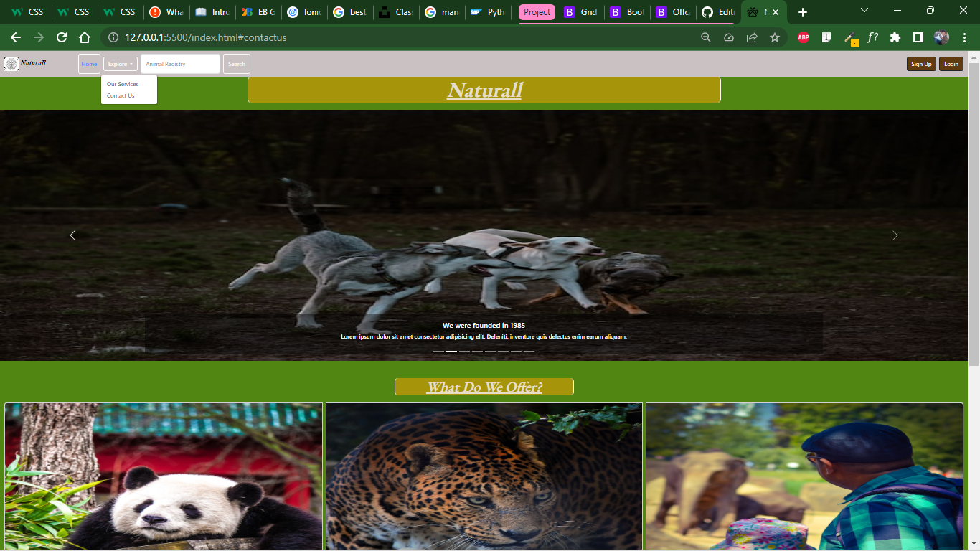
Task: Click the browser forward arrow
Action: coord(39,37)
